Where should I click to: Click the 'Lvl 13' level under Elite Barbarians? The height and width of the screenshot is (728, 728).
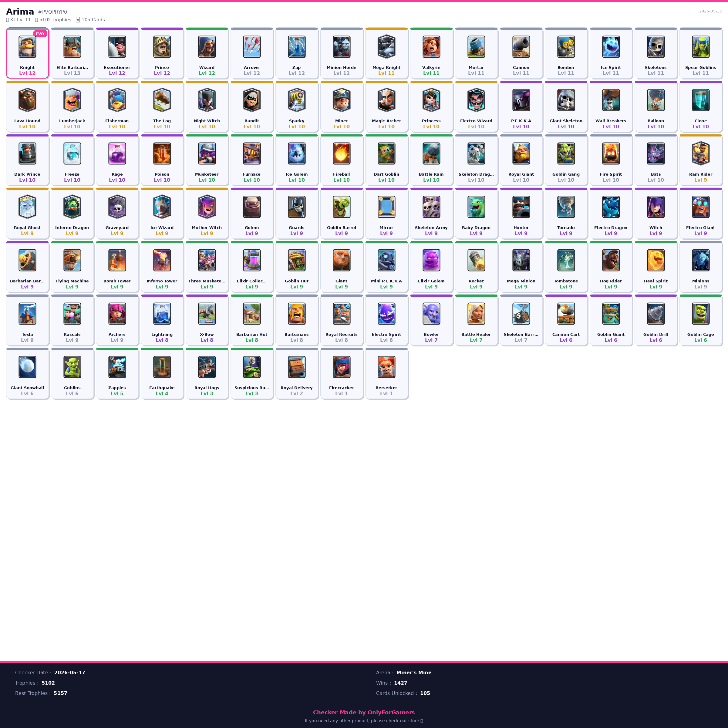[x=72, y=73]
